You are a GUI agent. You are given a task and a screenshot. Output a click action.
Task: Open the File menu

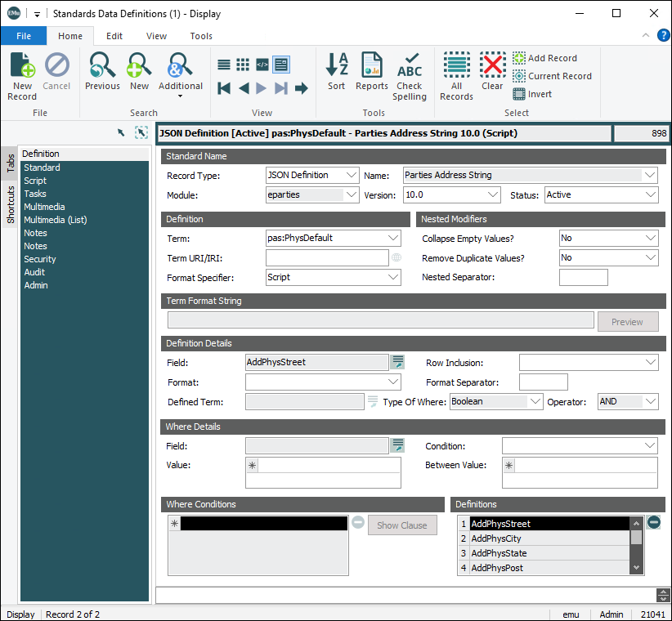24,36
